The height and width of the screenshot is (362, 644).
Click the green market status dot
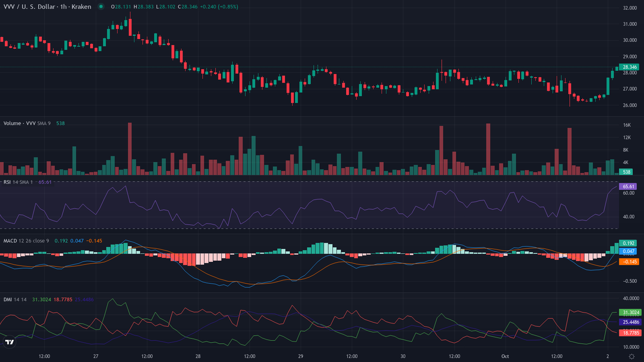[101, 6]
